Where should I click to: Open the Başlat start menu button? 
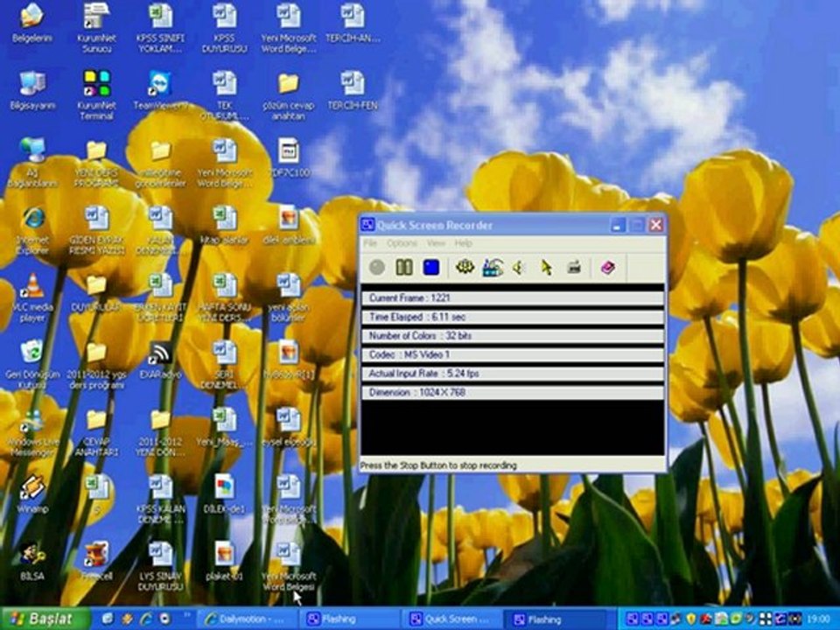(x=45, y=619)
